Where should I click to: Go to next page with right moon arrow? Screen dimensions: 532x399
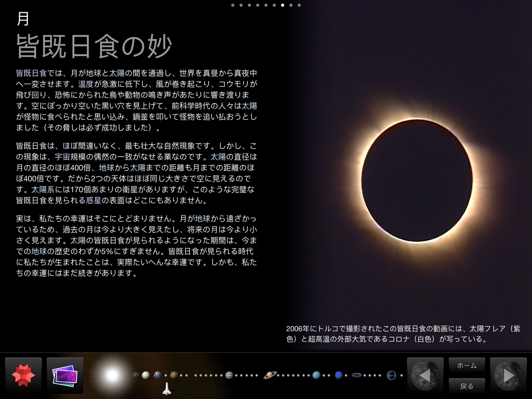(x=508, y=375)
